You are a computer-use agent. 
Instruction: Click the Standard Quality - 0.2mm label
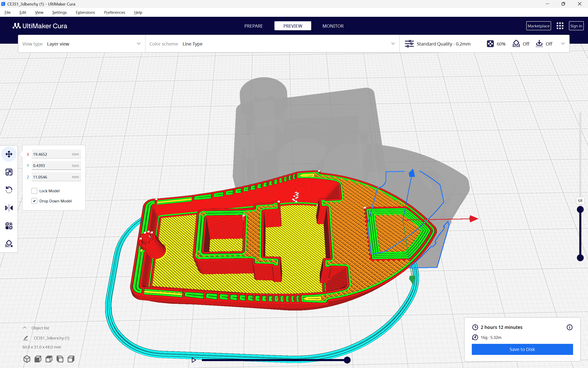444,44
